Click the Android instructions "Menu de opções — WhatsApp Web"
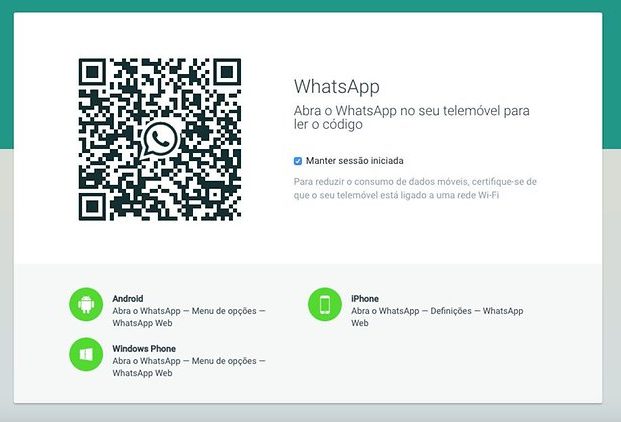The width and height of the screenshot is (621, 422). tap(189, 317)
